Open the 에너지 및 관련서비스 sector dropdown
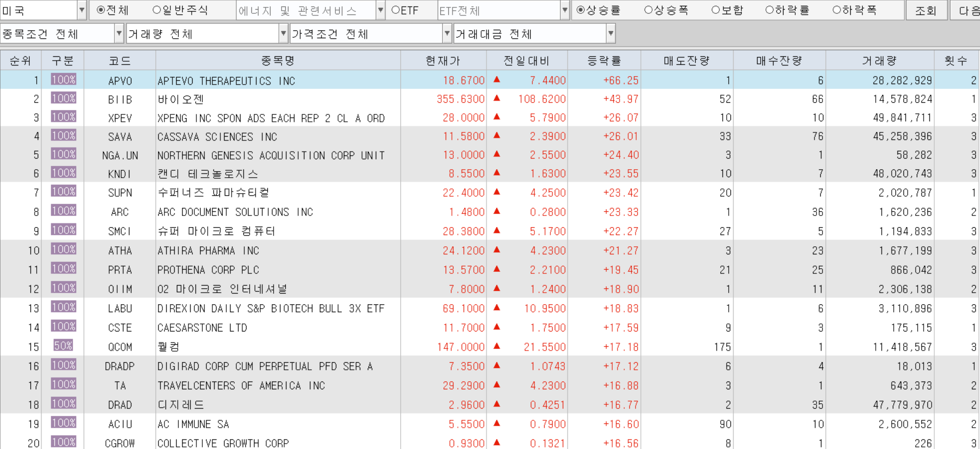 (380, 10)
